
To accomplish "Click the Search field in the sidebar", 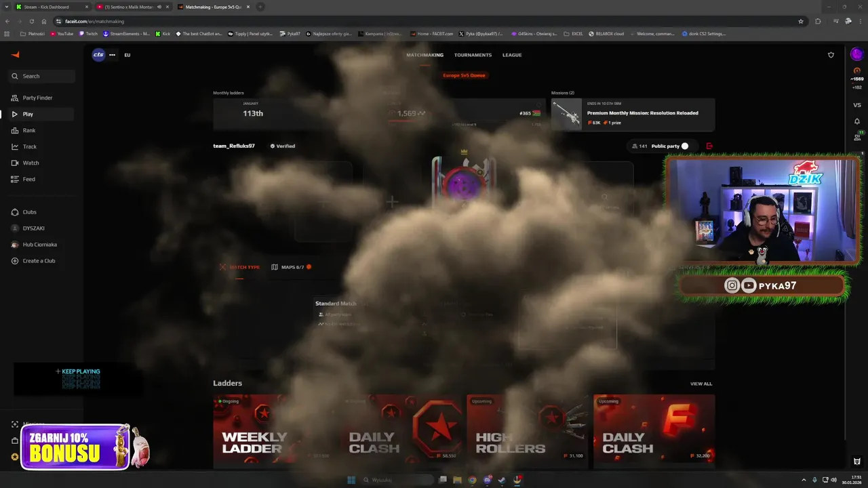I will point(42,76).
